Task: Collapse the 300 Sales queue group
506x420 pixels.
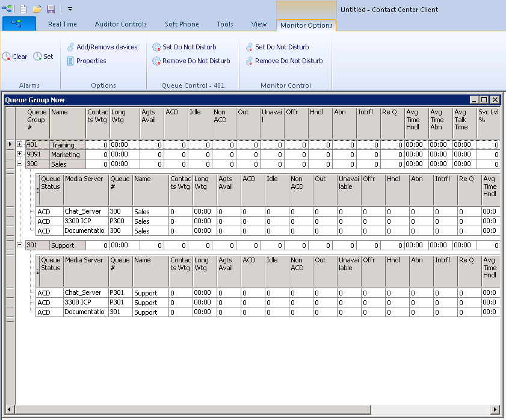Action: [x=19, y=164]
